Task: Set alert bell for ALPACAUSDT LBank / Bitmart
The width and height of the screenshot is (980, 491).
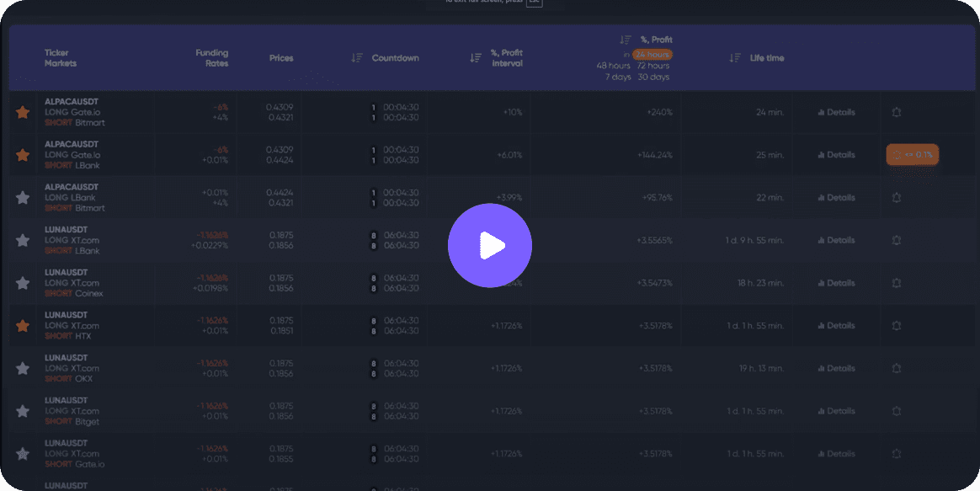Action: click(897, 198)
